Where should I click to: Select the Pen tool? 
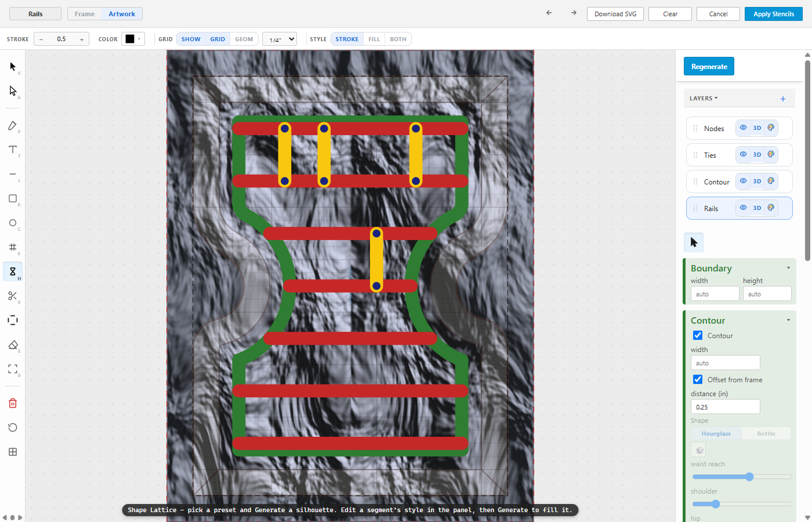click(x=13, y=125)
